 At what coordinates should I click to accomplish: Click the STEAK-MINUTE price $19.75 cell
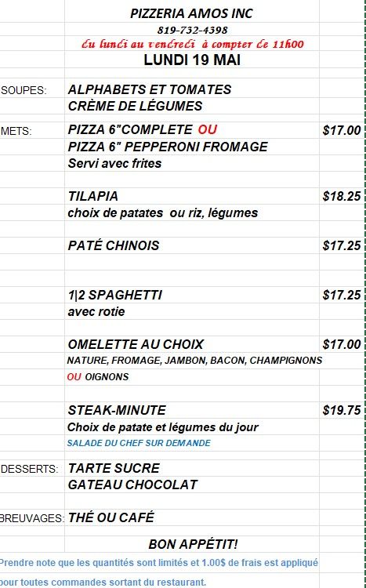(x=342, y=410)
